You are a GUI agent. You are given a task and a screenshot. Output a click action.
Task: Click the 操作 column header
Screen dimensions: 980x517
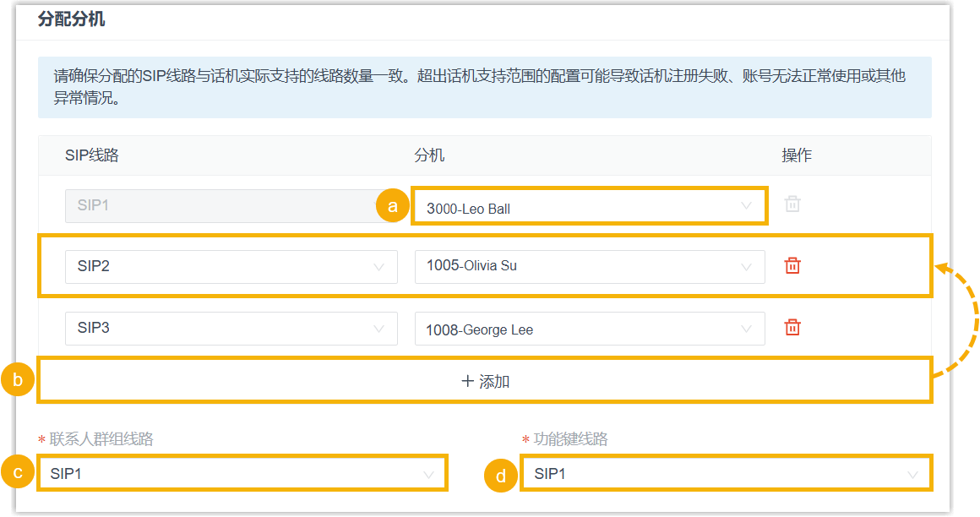796,155
